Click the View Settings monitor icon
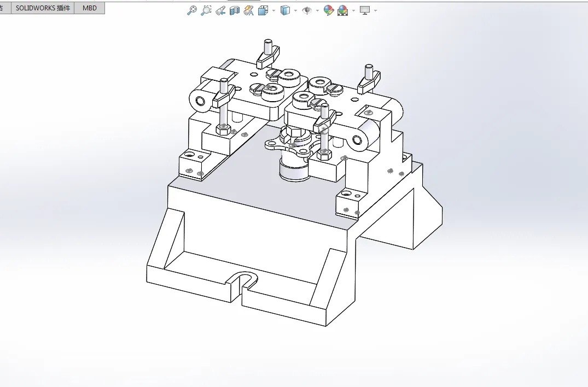 (x=364, y=10)
